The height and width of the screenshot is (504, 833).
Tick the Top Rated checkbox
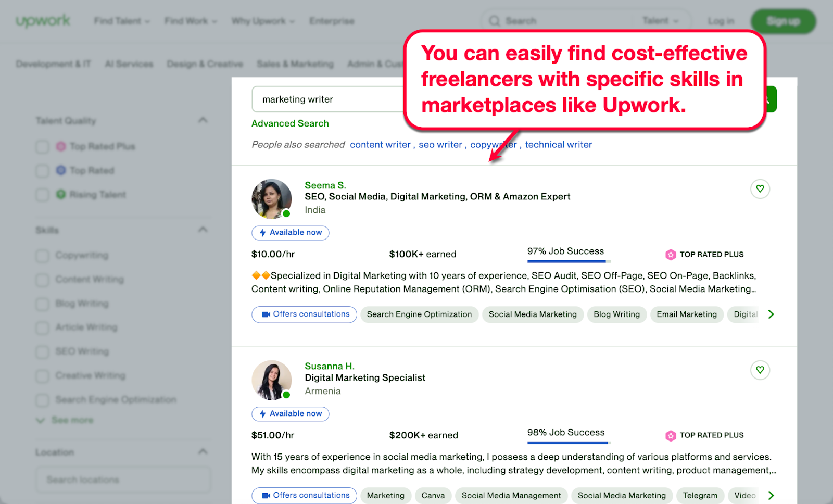(x=42, y=170)
